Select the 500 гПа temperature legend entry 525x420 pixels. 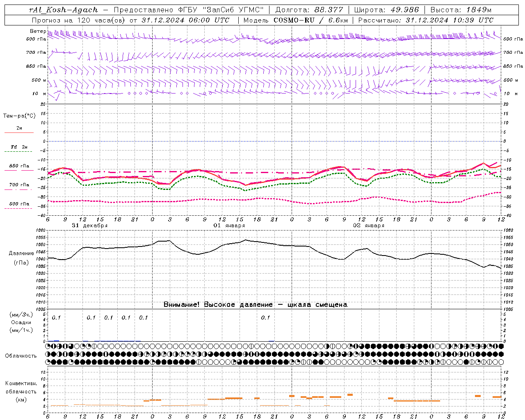[x=19, y=204]
